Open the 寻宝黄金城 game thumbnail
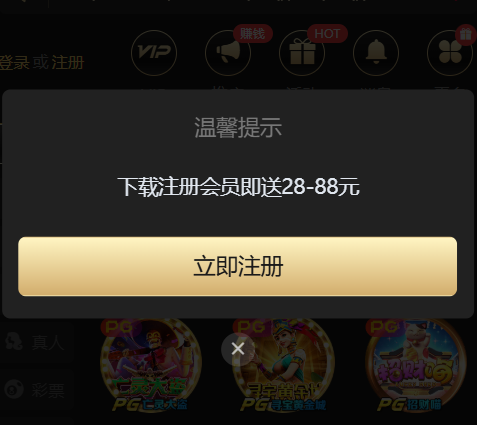The image size is (477, 425). (283, 365)
